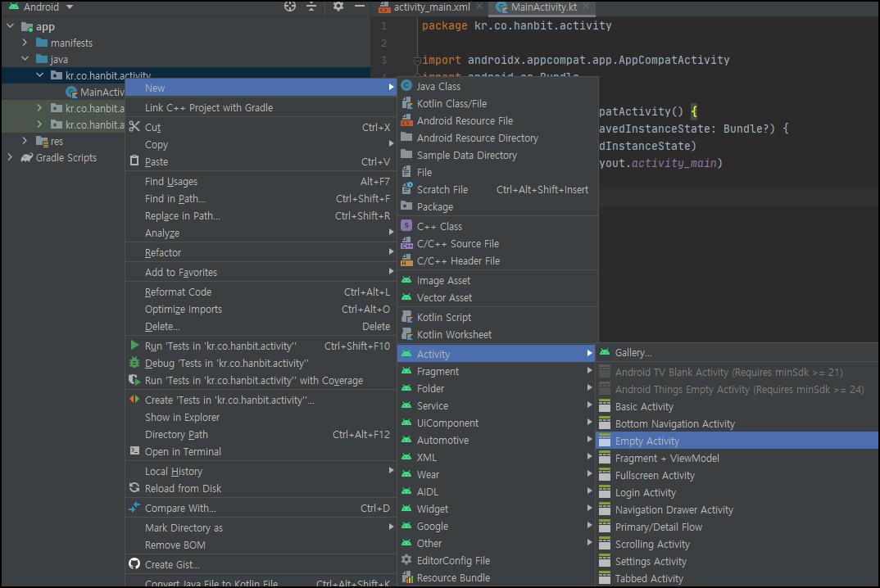Click Cut in the context menu
Image resolution: width=880 pixels, height=588 pixels.
point(261,128)
